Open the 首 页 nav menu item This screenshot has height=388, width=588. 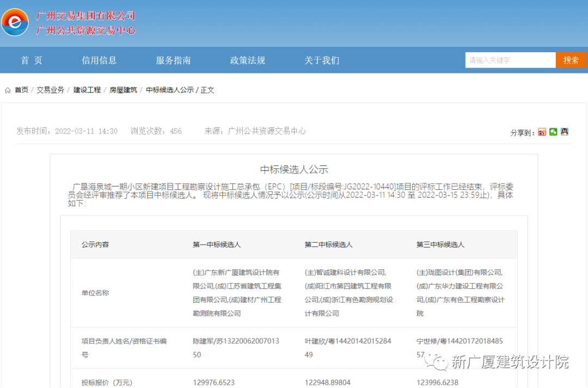(x=32, y=60)
